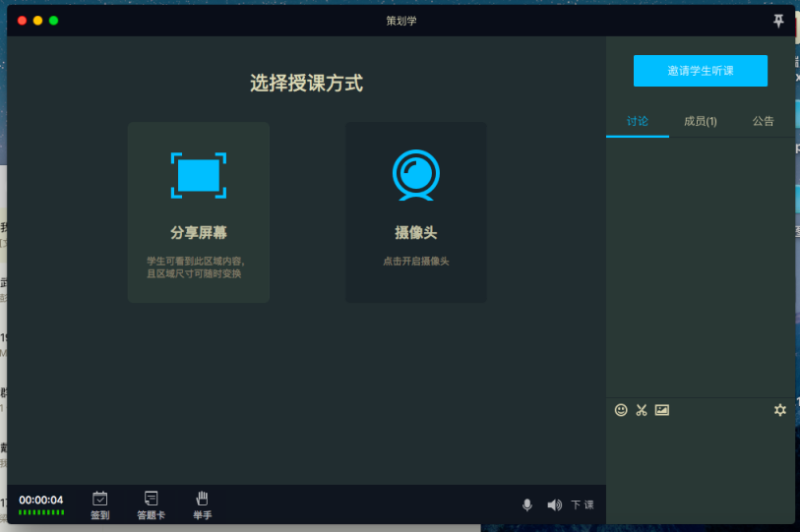Open the 成员(1) tab

click(700, 121)
